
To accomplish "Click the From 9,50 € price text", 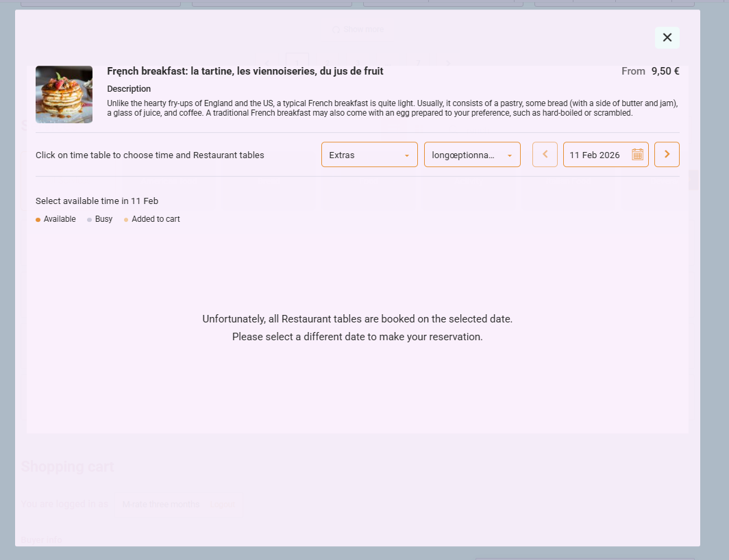I will 650,71.
